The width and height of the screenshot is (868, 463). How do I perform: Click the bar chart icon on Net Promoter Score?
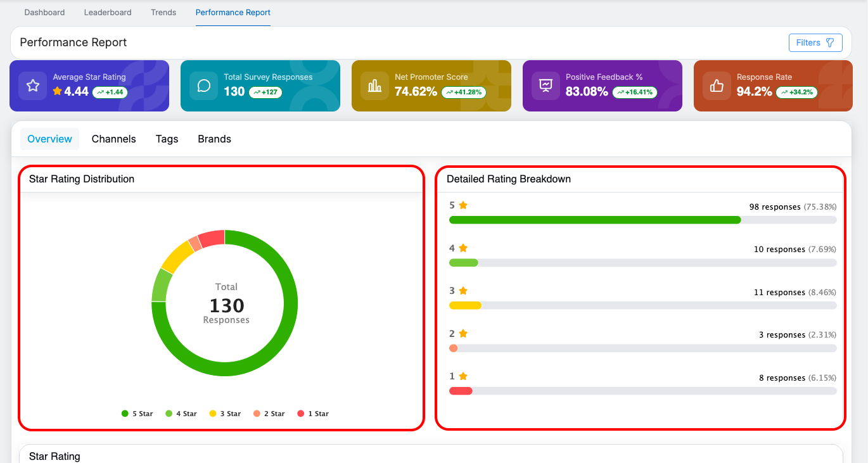tap(374, 86)
